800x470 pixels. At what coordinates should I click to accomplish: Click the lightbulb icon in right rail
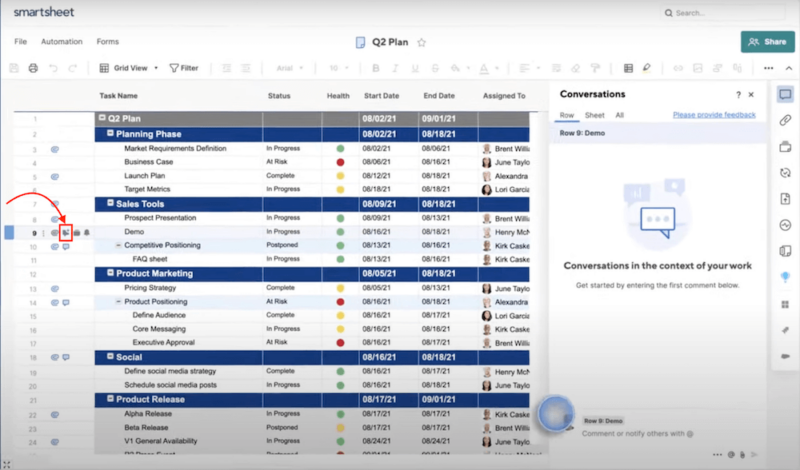tap(785, 277)
